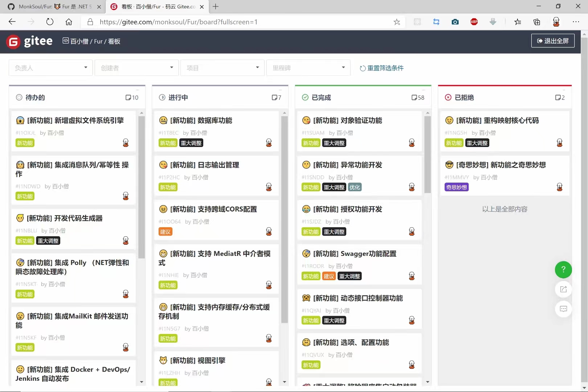The height and width of the screenshot is (392, 588).
Task: Open the feedback chat bubble floating icon
Action: (563, 309)
